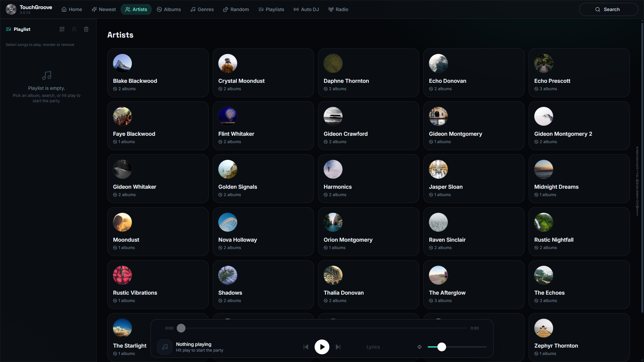This screenshot has height=362, width=644.
Task: Launch Auto DJ from the navigation bar
Action: tap(306, 9)
